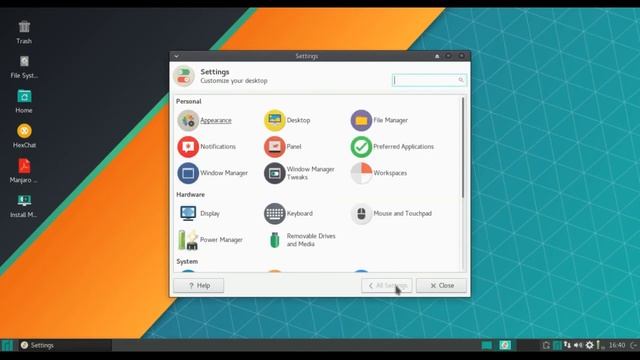
Task: Open Display settings
Action: coord(199,213)
